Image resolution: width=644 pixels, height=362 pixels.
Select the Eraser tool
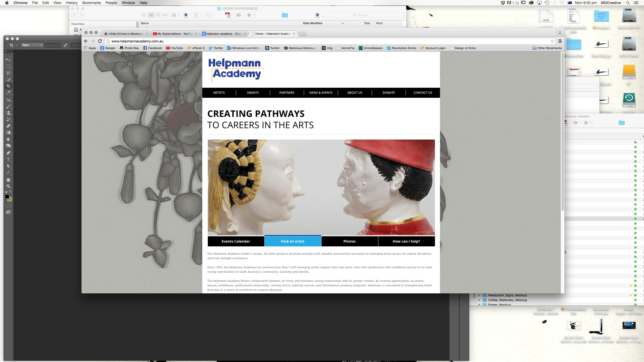click(8, 126)
